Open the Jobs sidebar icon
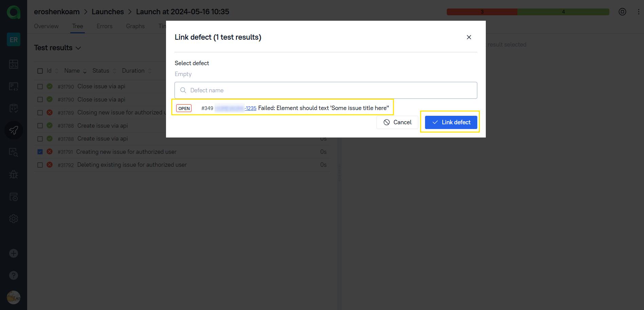The width and height of the screenshot is (644, 310). click(x=14, y=197)
